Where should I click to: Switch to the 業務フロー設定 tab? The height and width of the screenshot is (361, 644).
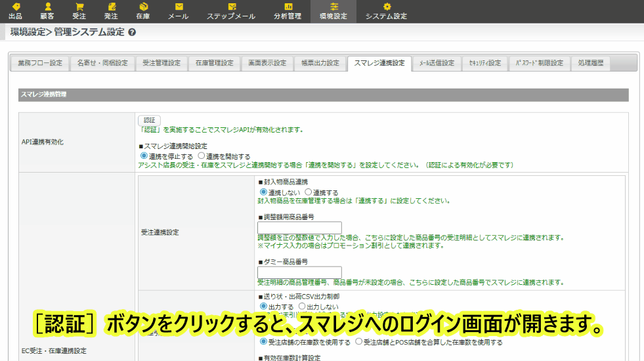40,63
